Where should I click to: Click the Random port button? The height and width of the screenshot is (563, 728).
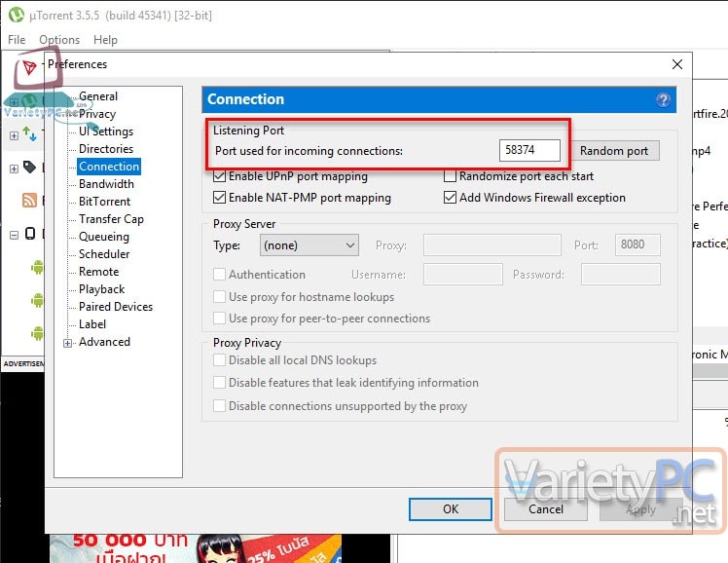614,151
